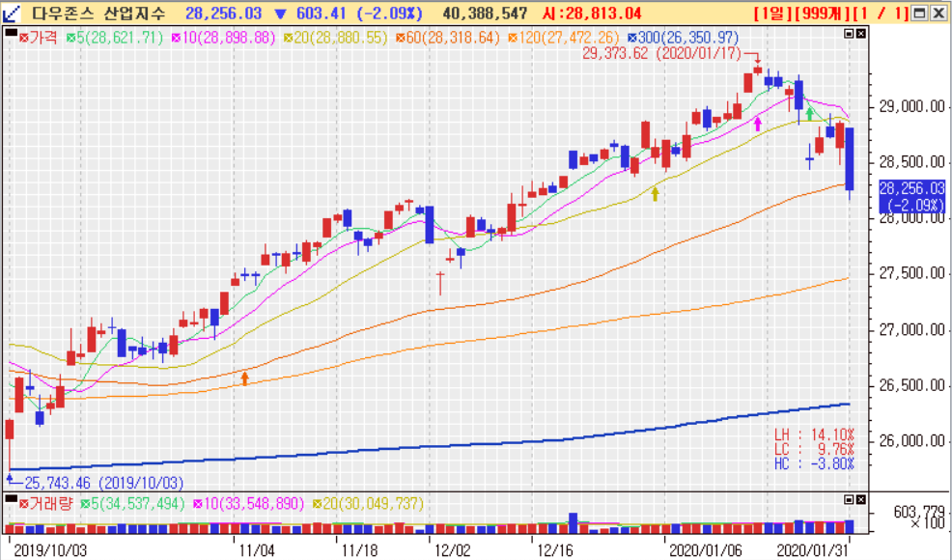Click the 11/04 date axis label
This screenshot has height=560, width=952.
(257, 550)
